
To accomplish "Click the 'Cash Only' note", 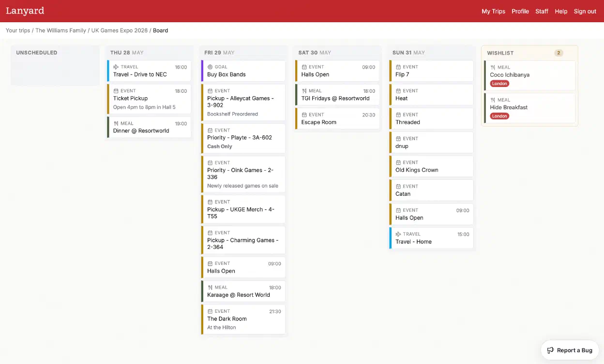I will (220, 146).
